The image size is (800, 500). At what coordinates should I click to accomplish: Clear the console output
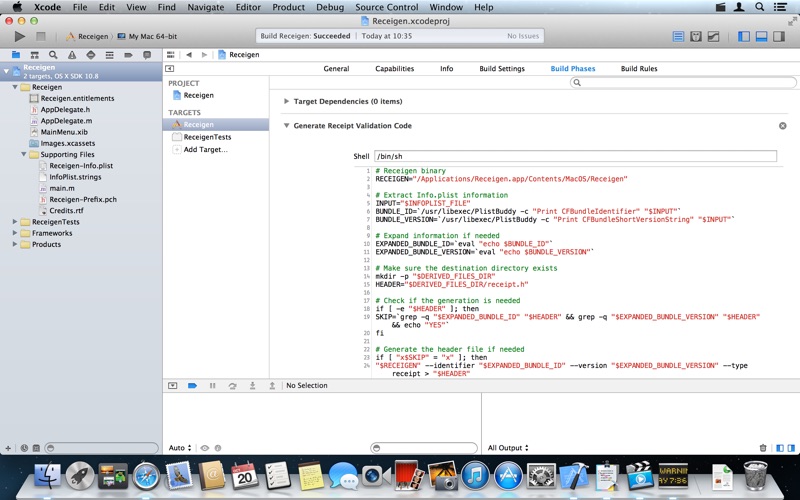pos(763,448)
